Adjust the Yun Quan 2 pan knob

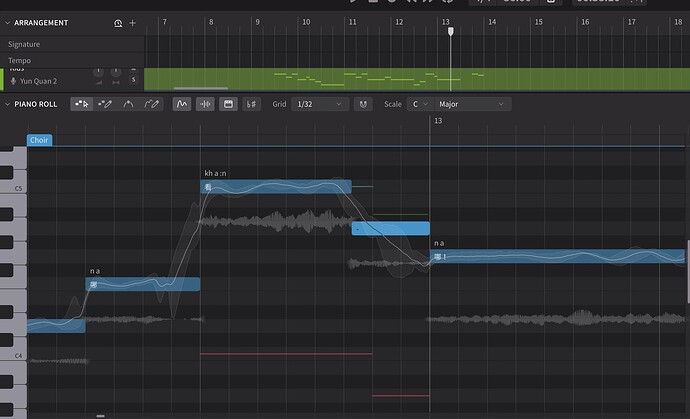click(x=116, y=71)
